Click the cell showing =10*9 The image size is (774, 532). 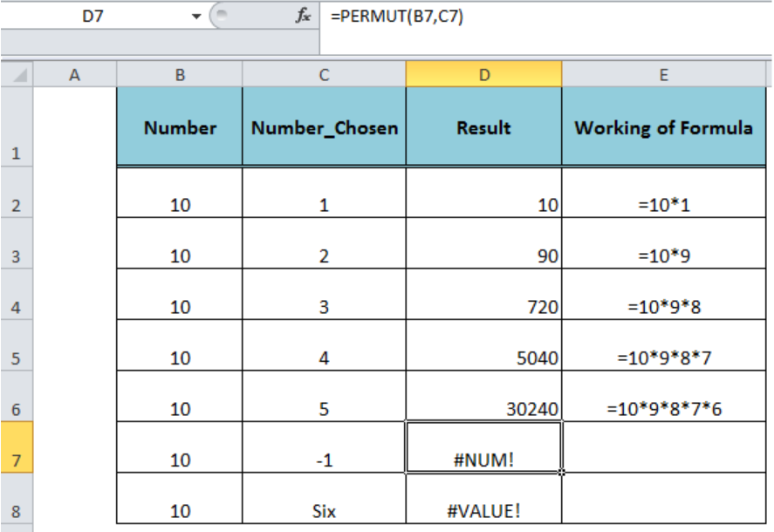[x=663, y=243]
